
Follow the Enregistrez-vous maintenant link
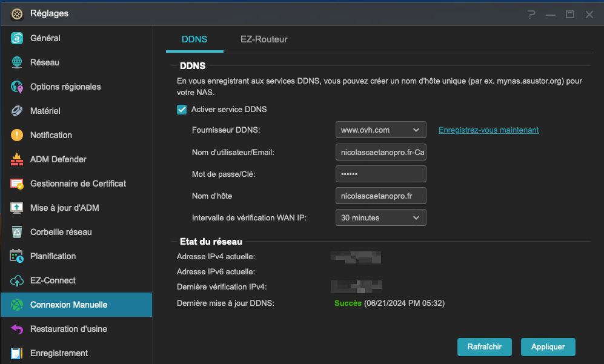coord(488,130)
